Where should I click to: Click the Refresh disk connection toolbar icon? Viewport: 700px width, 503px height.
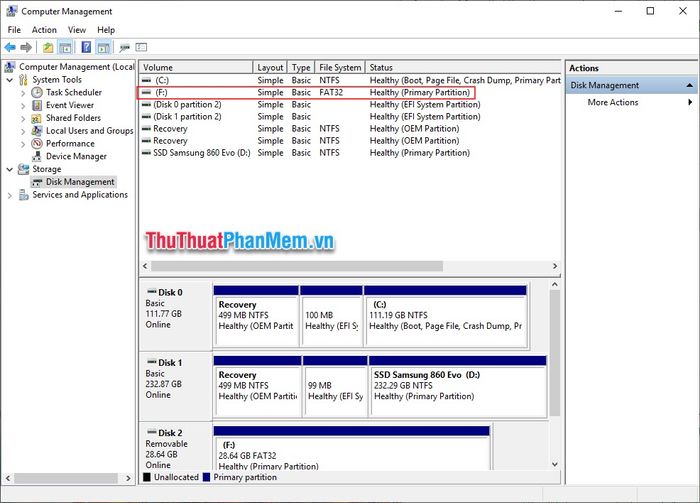coord(125,47)
